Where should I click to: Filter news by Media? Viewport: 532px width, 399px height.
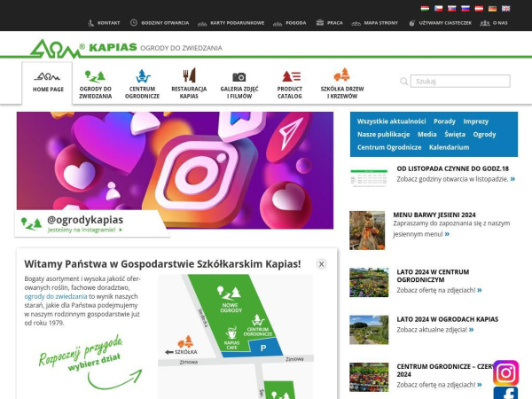[427, 135]
